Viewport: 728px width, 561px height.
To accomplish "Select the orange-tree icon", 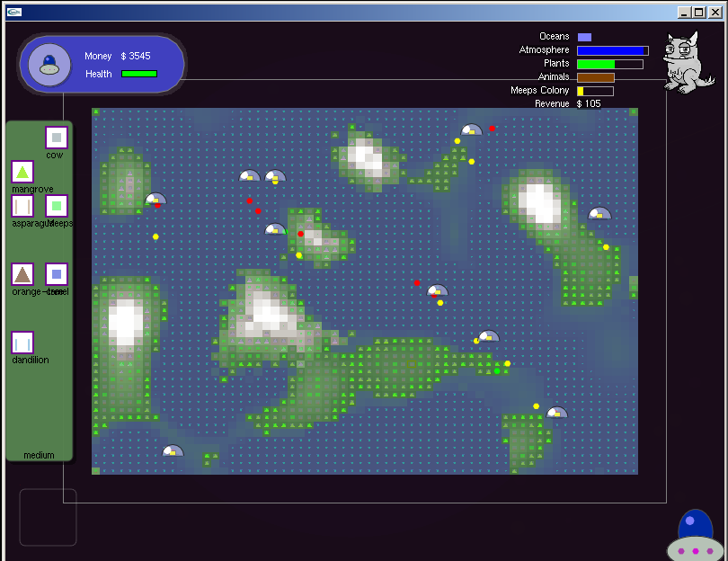I will click(22, 274).
